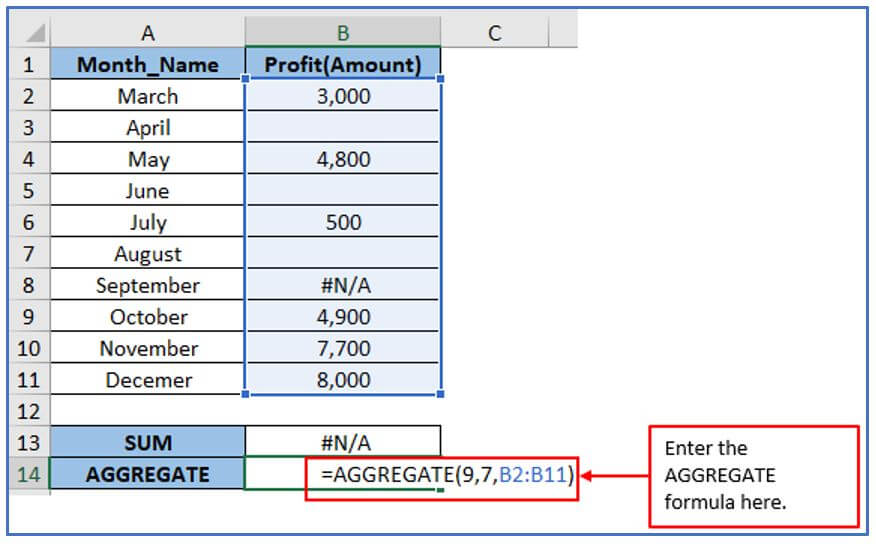Screen dimensions: 876x544
Task: Click the AGGREGATE label cell
Action: tap(147, 474)
